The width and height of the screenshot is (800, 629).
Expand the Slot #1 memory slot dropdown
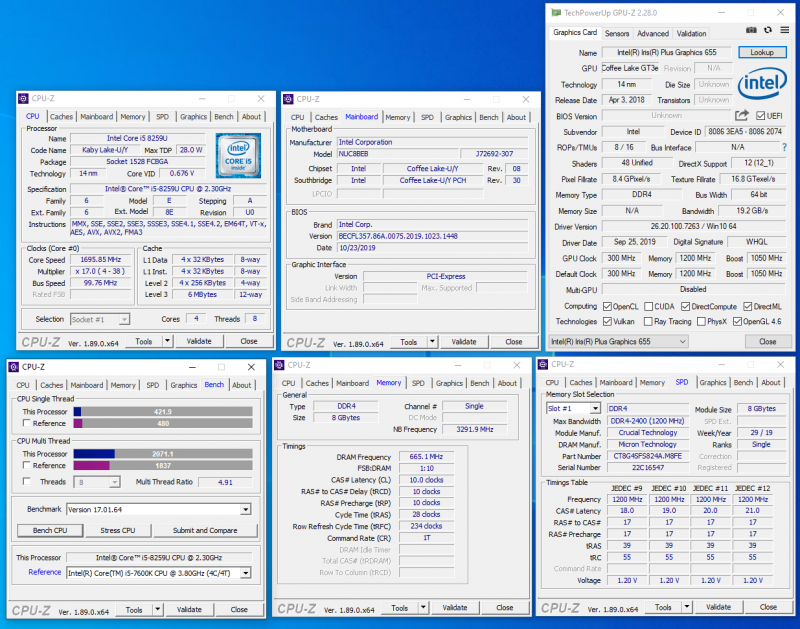(x=574, y=408)
